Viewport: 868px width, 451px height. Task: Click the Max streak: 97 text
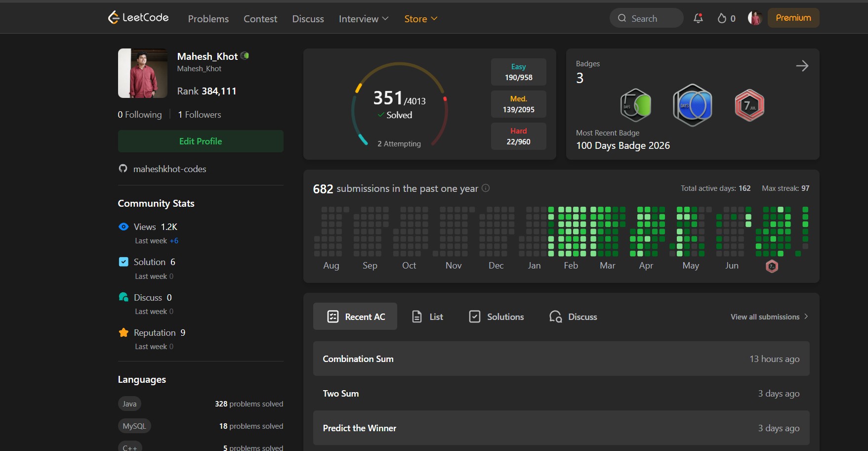(785, 188)
